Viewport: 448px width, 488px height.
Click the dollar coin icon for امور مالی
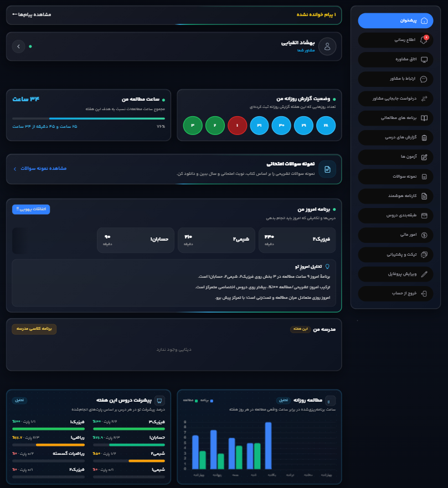pyautogui.click(x=424, y=235)
